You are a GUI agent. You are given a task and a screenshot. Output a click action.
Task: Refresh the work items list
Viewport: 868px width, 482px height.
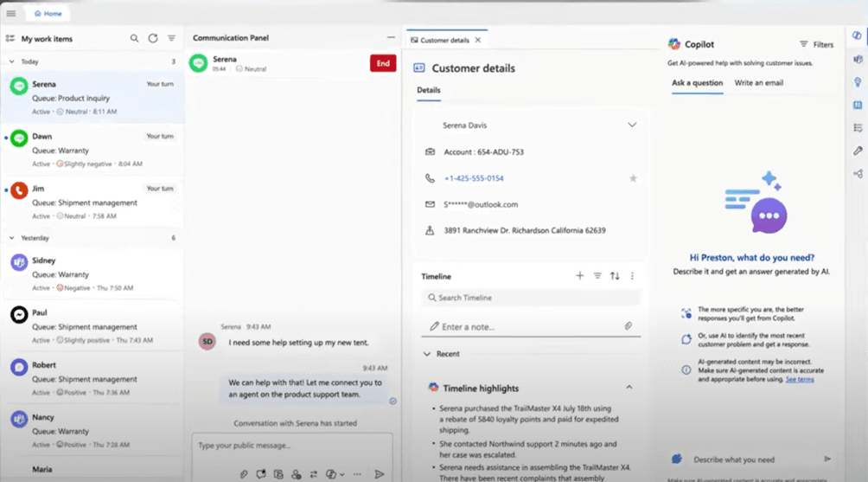pyautogui.click(x=153, y=38)
